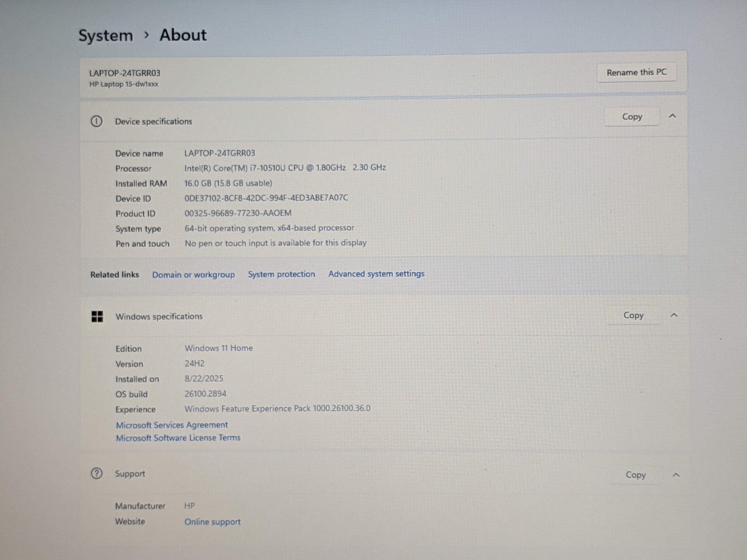Click the Device ID value text
The image size is (747, 560).
266,198
